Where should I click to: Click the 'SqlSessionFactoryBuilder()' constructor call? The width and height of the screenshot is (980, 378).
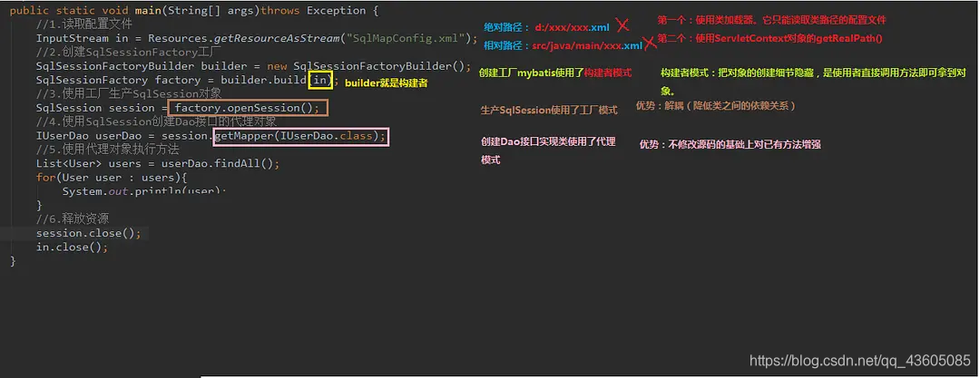[x=378, y=65]
